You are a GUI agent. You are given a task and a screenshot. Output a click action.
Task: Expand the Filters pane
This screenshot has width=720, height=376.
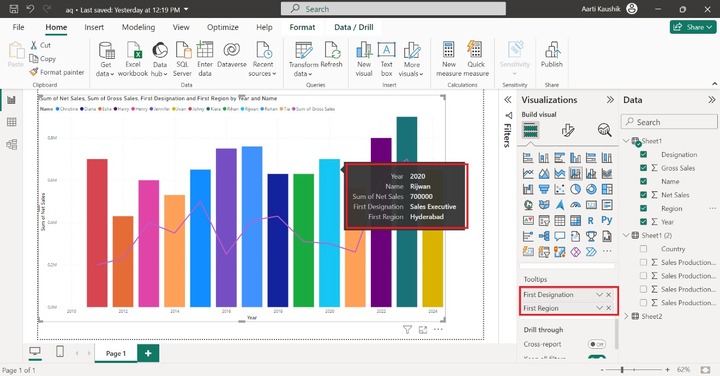coord(508,100)
